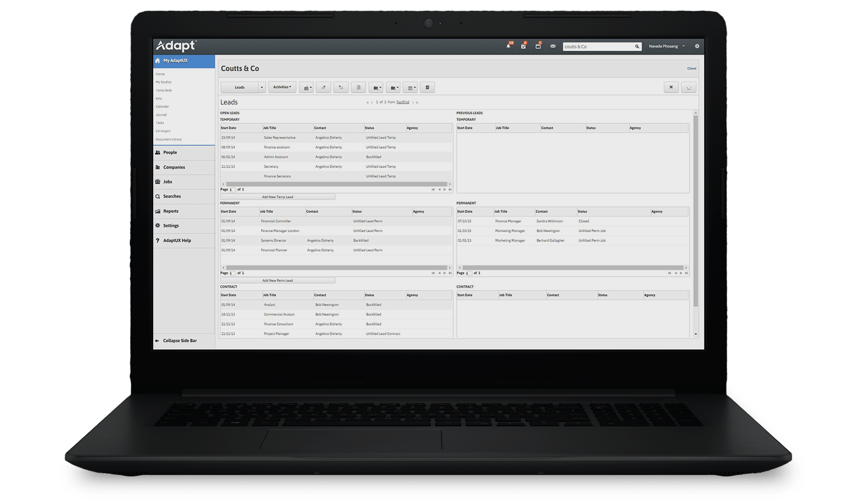
Task: Select the Commercial Analyst contract row
Action: coord(336,314)
